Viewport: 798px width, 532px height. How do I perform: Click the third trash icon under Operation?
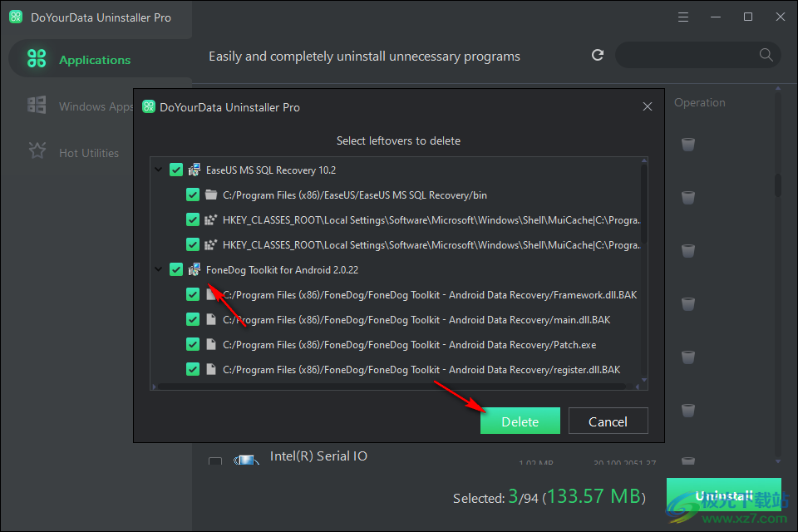coord(688,250)
